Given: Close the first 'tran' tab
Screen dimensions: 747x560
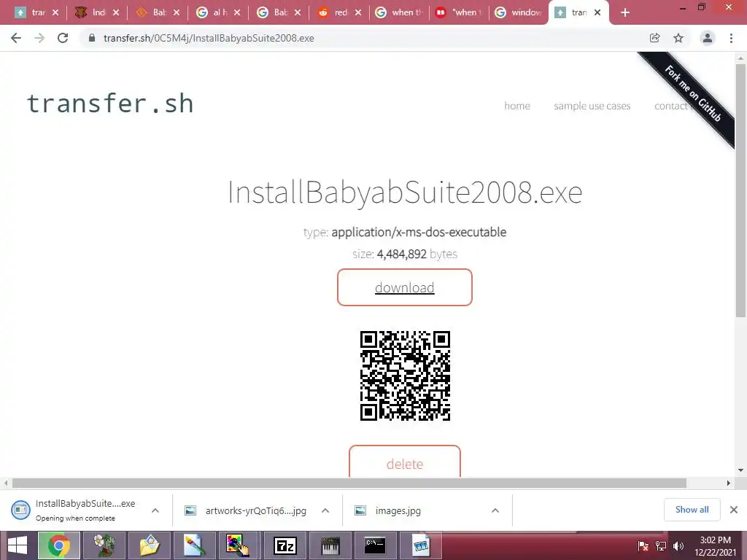Looking at the screenshot, I should coord(55,13).
